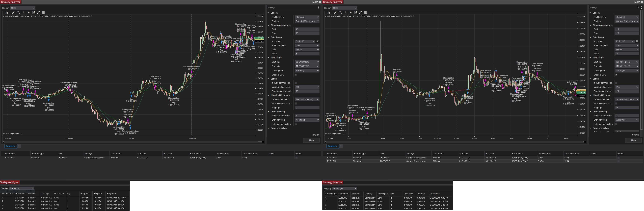Open Data Series icon in right chart toolbar
Viewport: 644px width, 211px height.
point(356,13)
